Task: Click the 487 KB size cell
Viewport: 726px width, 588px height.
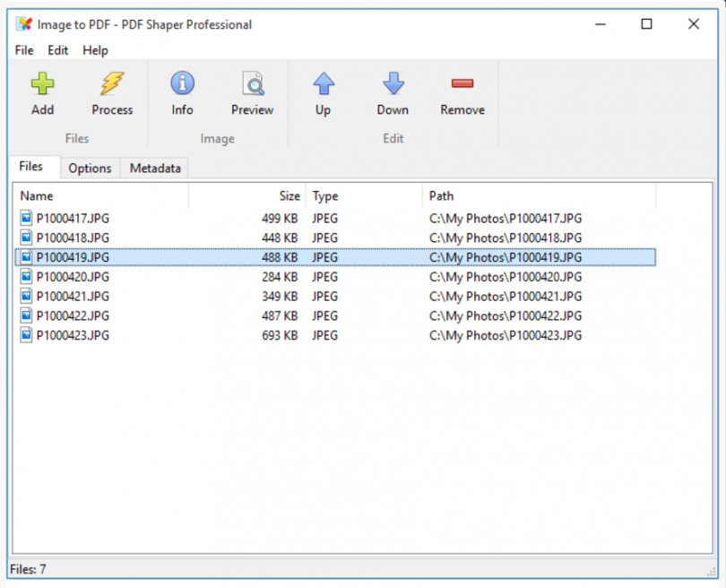Action: click(x=280, y=316)
